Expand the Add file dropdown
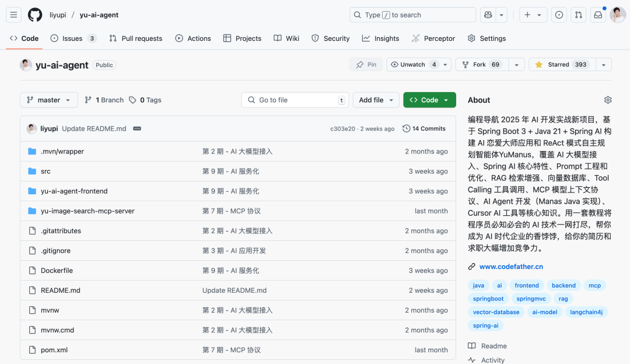Screen dimensions: 630x364 click(x=376, y=100)
